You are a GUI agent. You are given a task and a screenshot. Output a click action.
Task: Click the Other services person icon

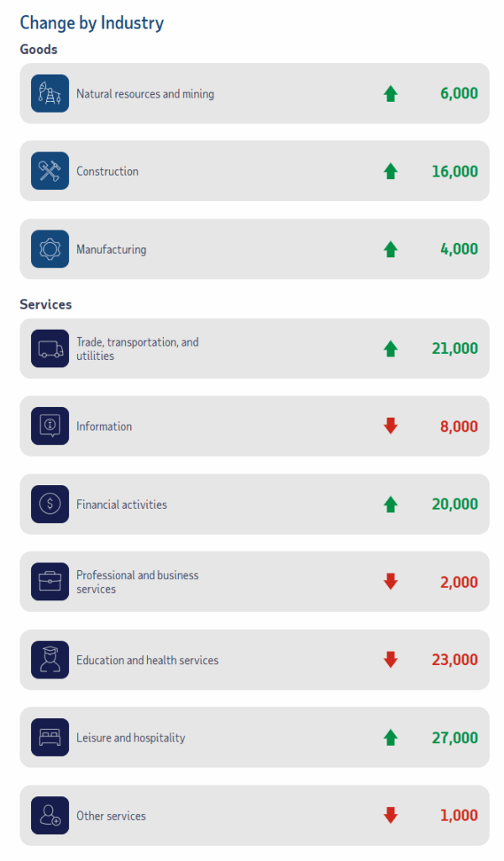50,816
